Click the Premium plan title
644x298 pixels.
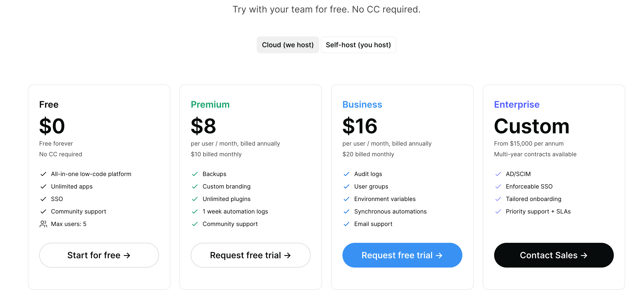coord(210,104)
